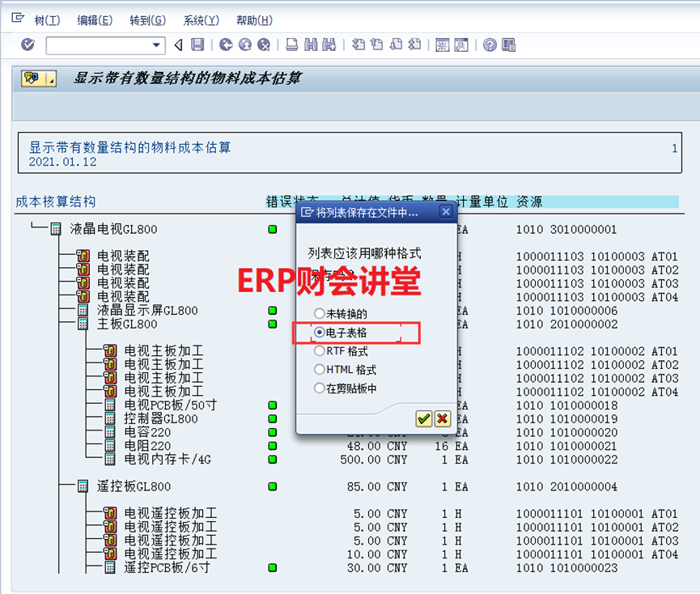The width and height of the screenshot is (700, 594).
Task: Select the 未转换的 radio option
Action: point(320,313)
